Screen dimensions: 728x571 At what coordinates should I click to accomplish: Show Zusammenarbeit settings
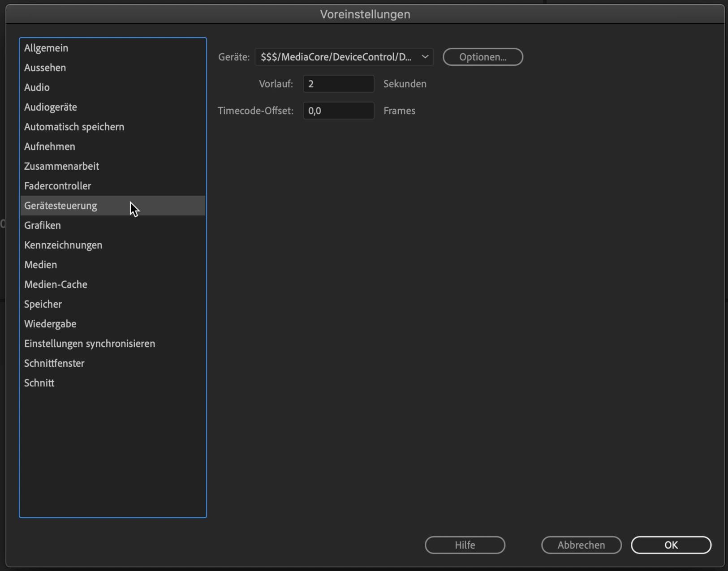(x=61, y=166)
